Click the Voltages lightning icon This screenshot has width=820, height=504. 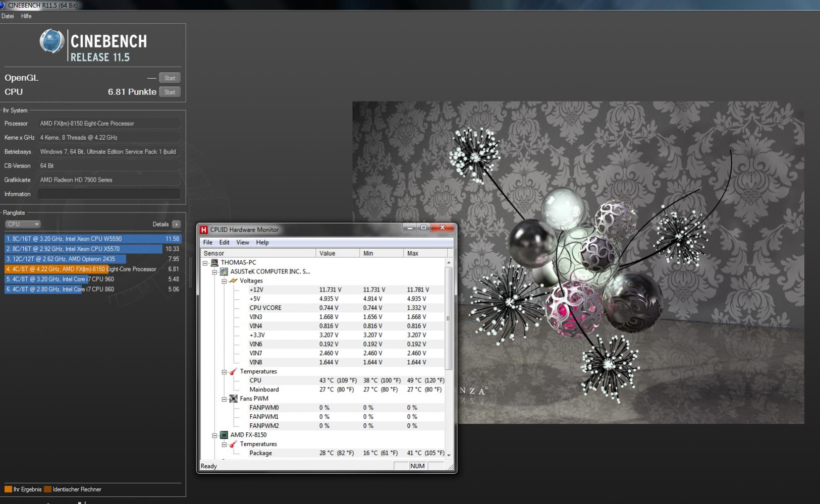pyautogui.click(x=233, y=281)
